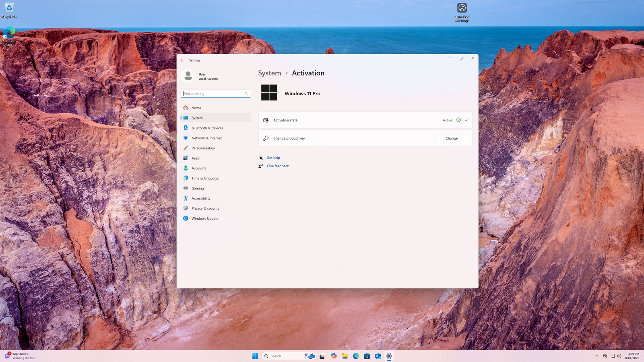Open the Recycle Bin desktop icon
The width and height of the screenshot is (644, 362).
coord(9,10)
